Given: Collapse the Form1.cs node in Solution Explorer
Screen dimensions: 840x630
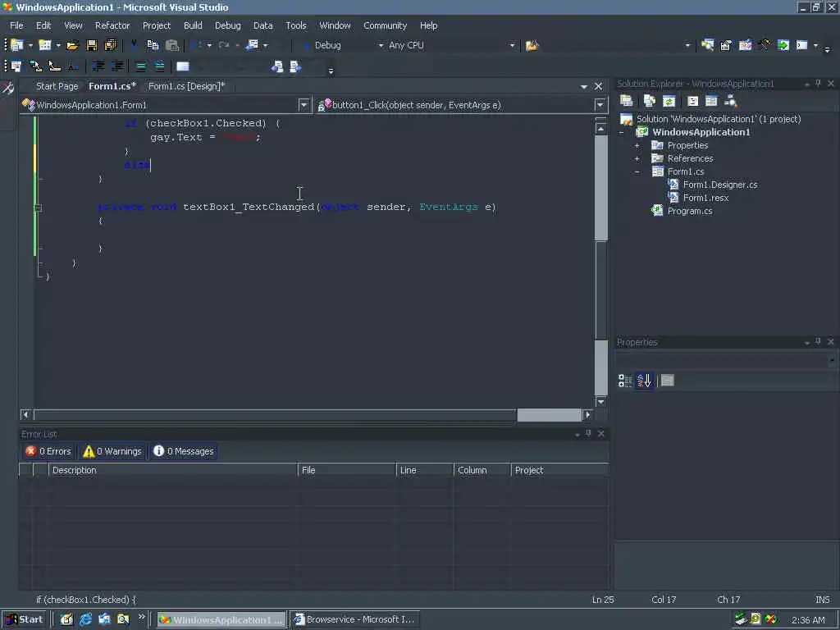Looking at the screenshot, I should (x=637, y=172).
